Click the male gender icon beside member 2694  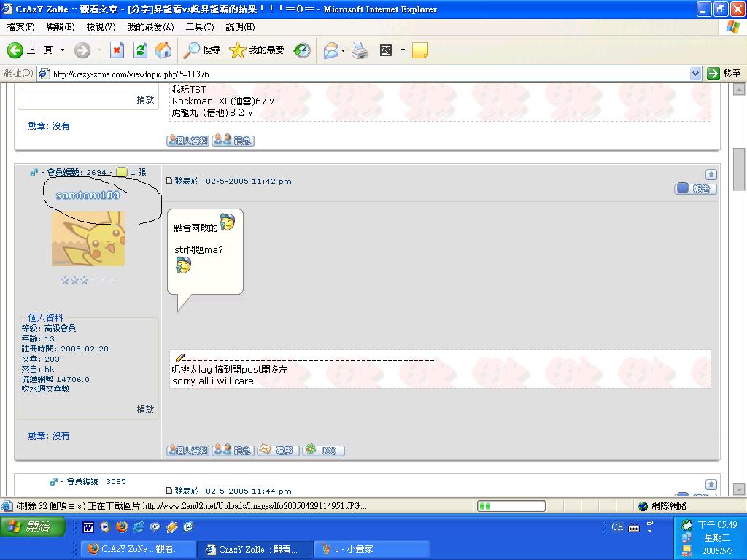34,172
